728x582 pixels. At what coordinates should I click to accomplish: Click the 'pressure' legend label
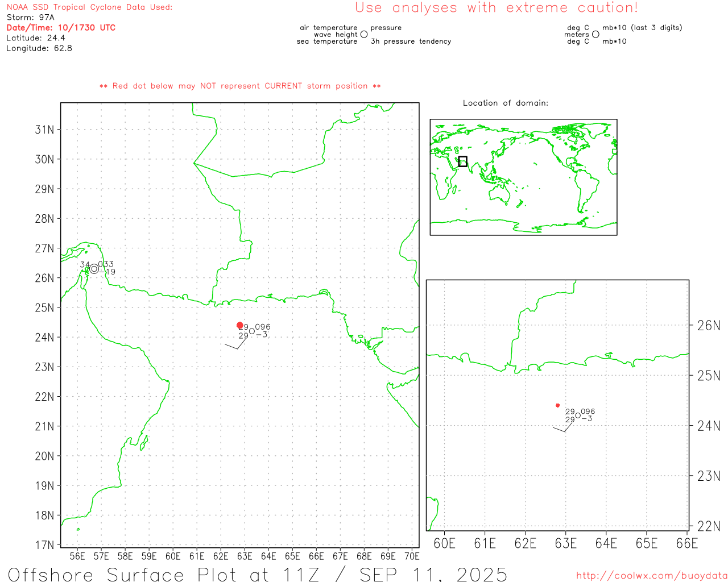pyautogui.click(x=386, y=28)
